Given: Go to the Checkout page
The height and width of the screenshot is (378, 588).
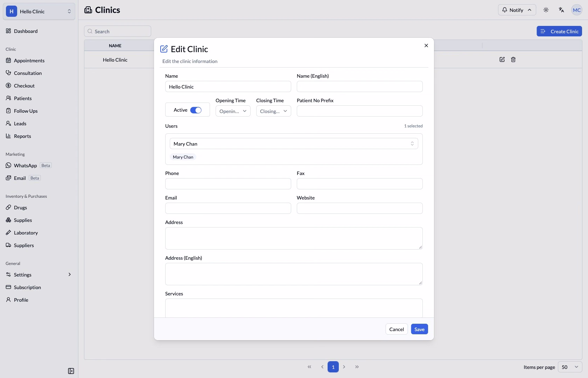Looking at the screenshot, I should pyautogui.click(x=39, y=85).
